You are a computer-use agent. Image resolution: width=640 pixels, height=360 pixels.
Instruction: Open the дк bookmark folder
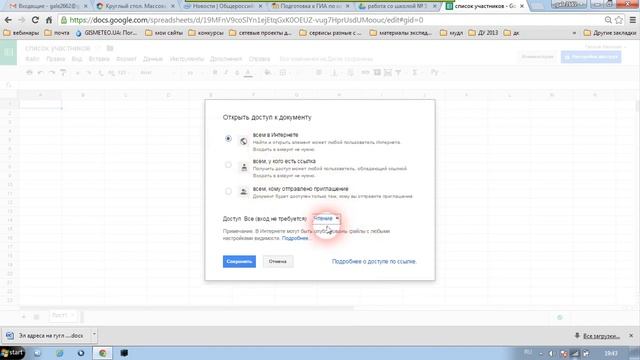512,33
